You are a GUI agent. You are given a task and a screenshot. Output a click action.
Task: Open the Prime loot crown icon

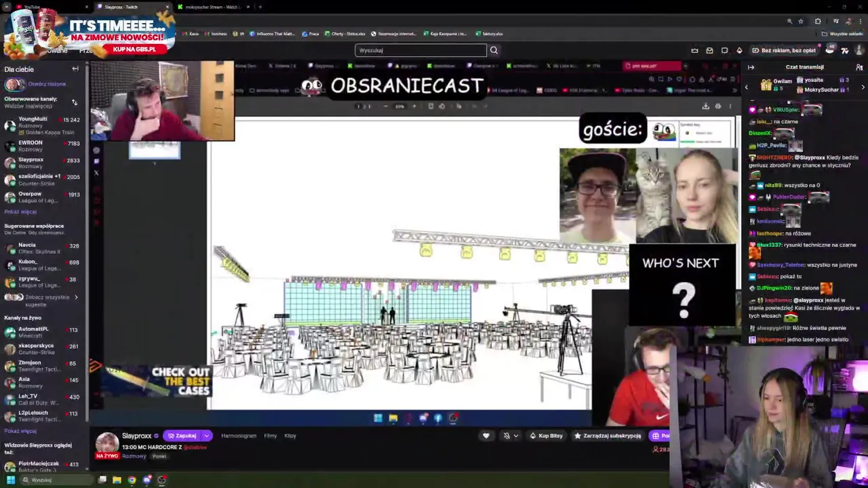[x=694, y=50]
